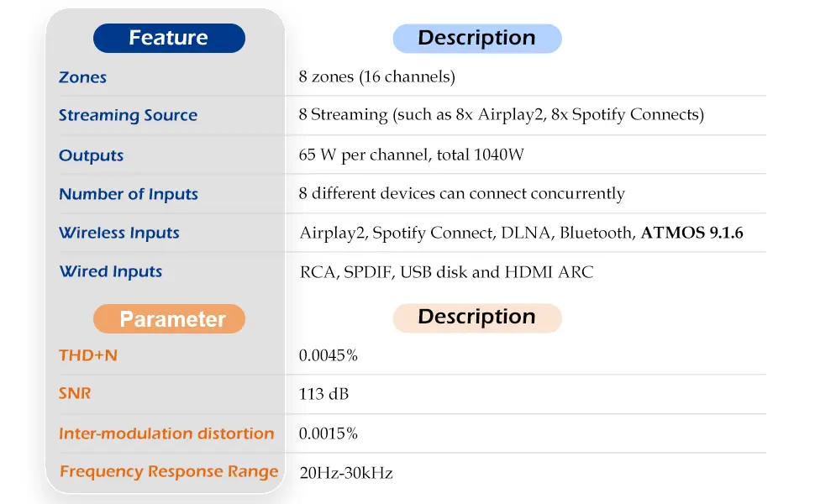Screen dimensions: 815x504
Task: Select the THD+N parameter label
Action: coord(87,355)
